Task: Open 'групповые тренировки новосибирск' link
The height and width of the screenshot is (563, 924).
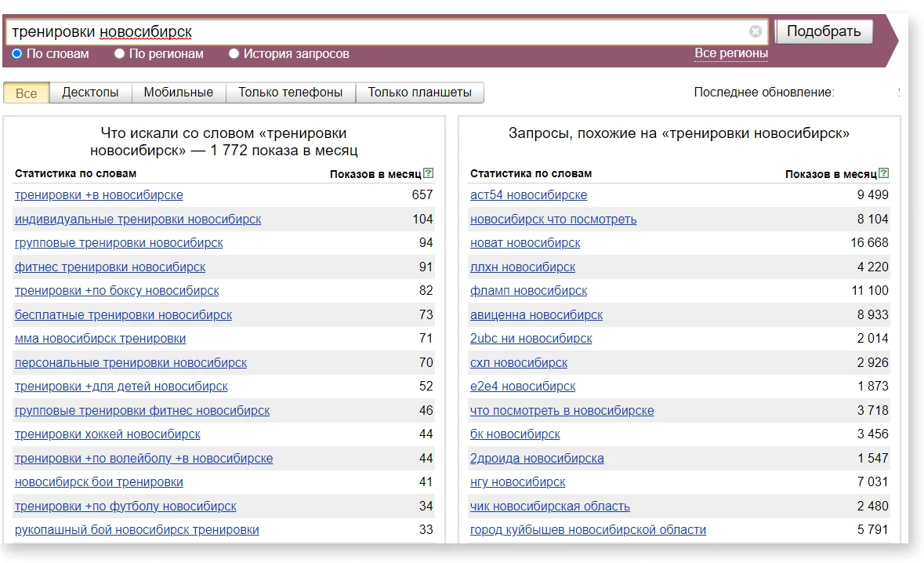Action: (x=118, y=243)
